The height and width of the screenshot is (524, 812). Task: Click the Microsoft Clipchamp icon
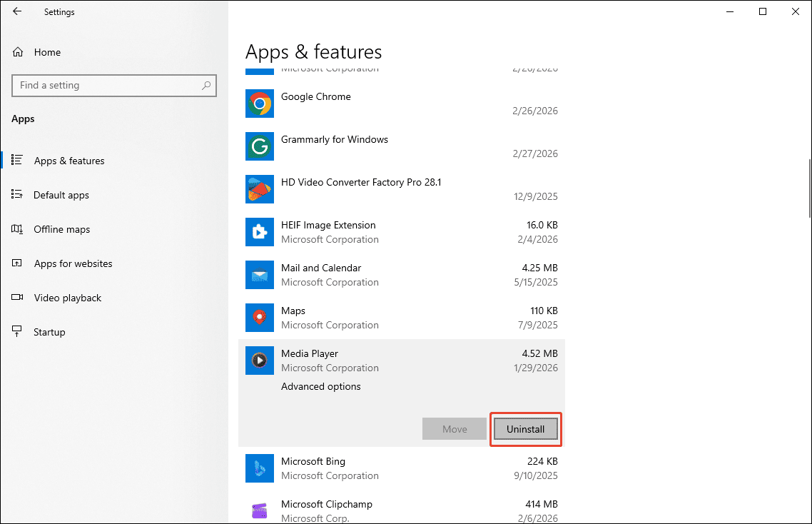click(260, 509)
